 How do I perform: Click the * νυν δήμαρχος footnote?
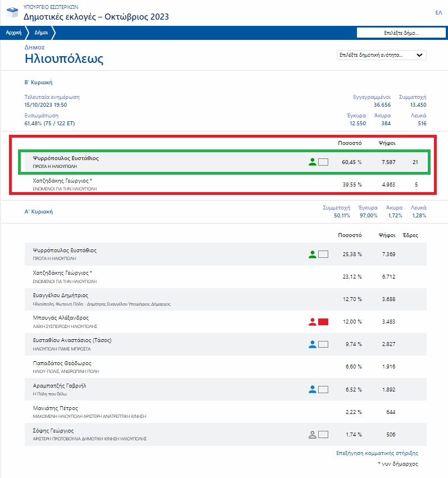(398, 464)
